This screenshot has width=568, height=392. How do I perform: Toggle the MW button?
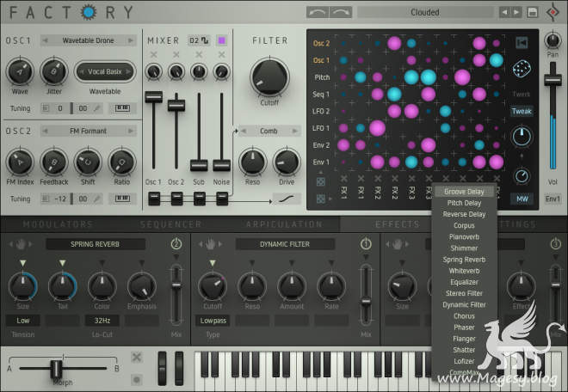pyautogui.click(x=522, y=199)
